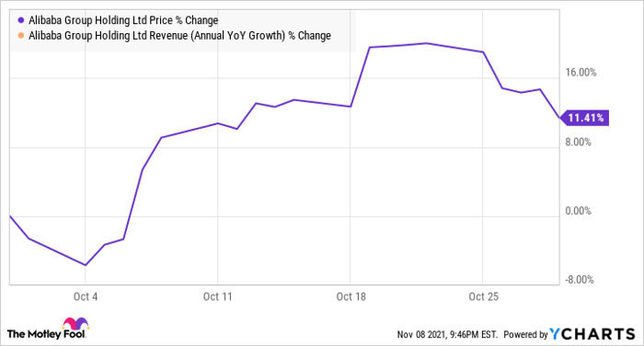Click the Nov 08 2021 timestamp text
The image size is (644, 346).
[x=447, y=334]
